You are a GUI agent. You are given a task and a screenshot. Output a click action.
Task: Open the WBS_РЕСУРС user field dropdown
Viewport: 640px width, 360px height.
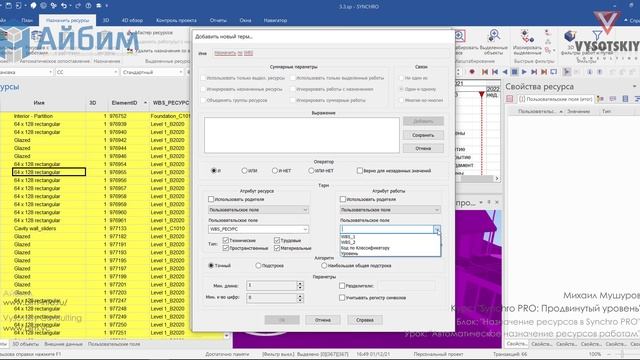tap(304, 229)
